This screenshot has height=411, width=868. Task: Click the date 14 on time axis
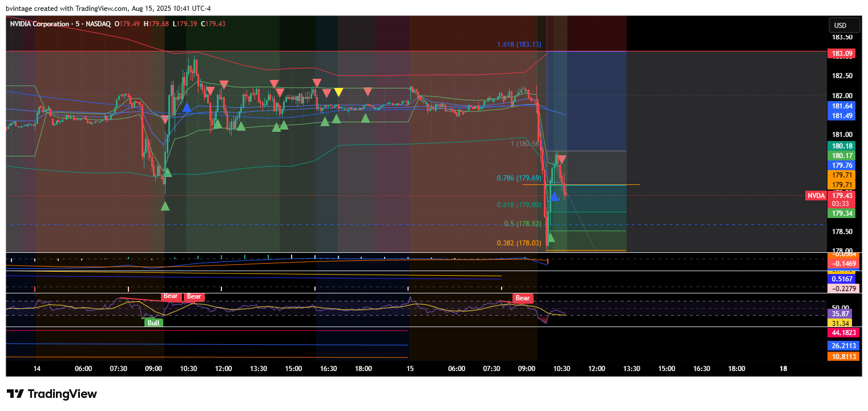pos(37,369)
